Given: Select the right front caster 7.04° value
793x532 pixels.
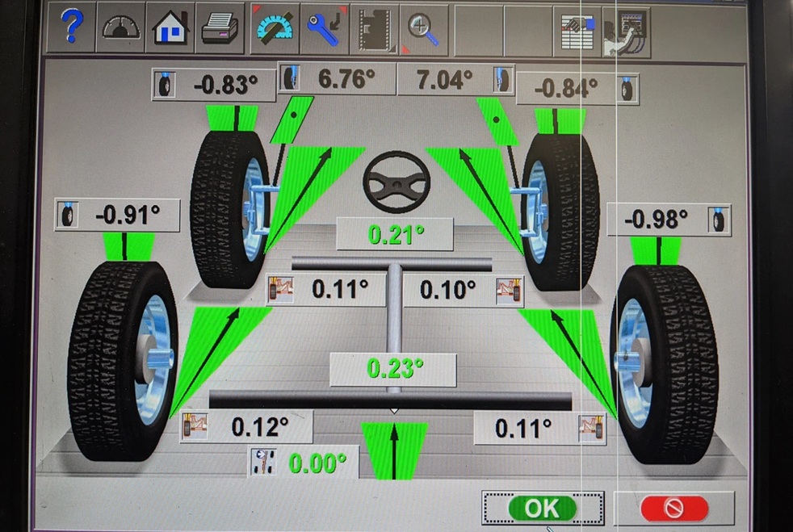Looking at the screenshot, I should point(444,80).
